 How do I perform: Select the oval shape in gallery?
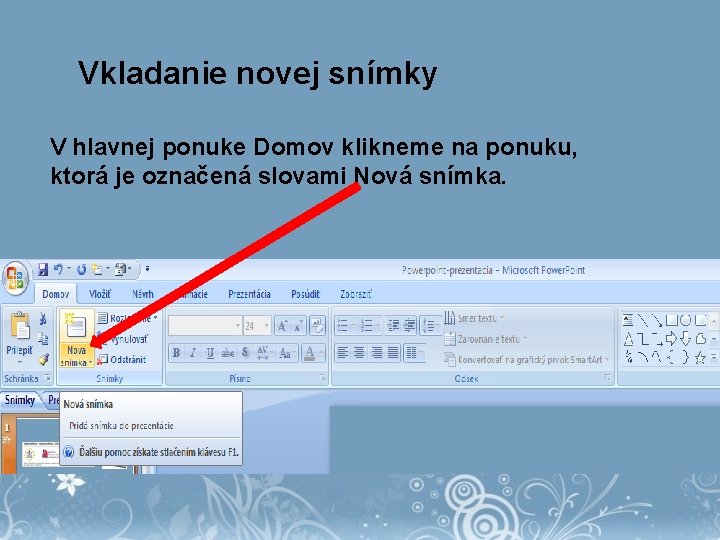tap(686, 320)
